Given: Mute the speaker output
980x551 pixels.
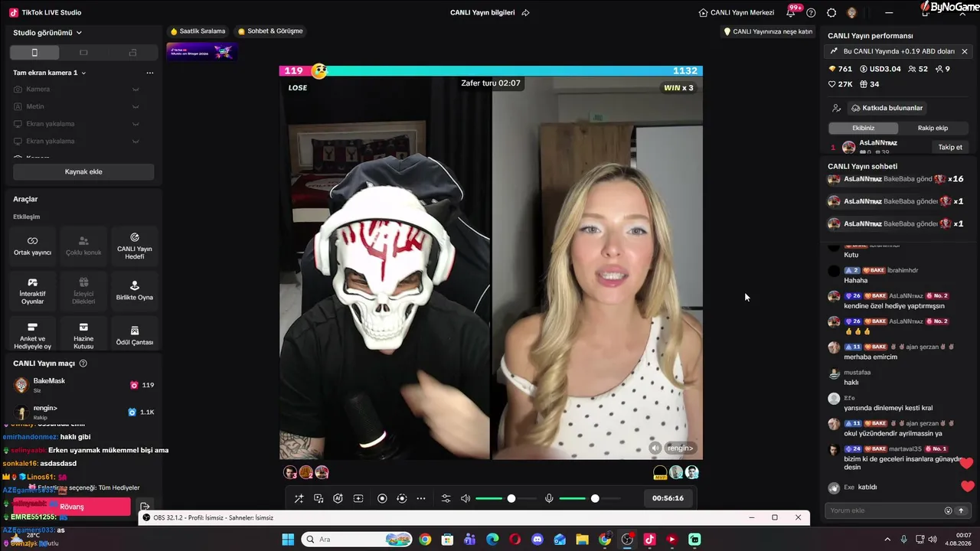Looking at the screenshot, I should 465,498.
